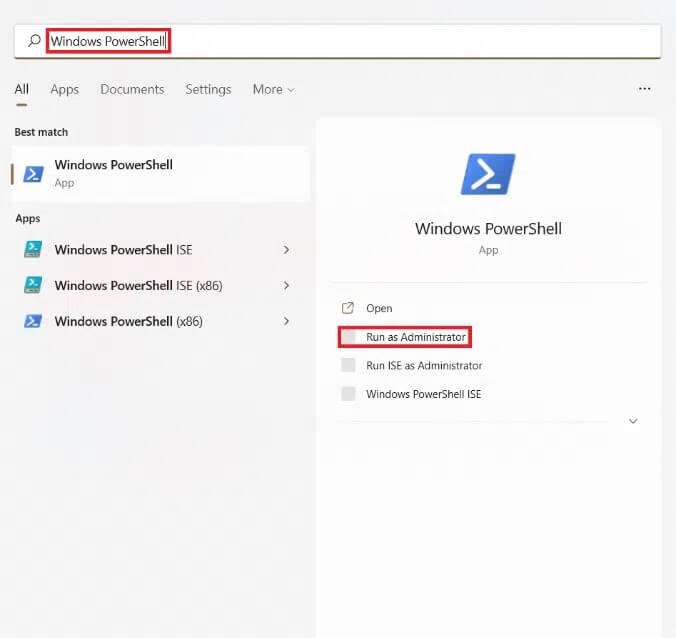Switch to the Documents search tab
This screenshot has width=676, height=638.
click(132, 89)
